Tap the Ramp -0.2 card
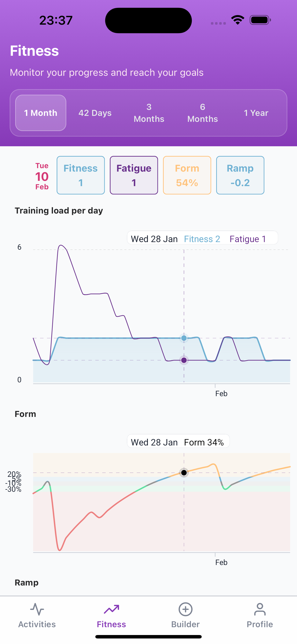 [x=240, y=175]
